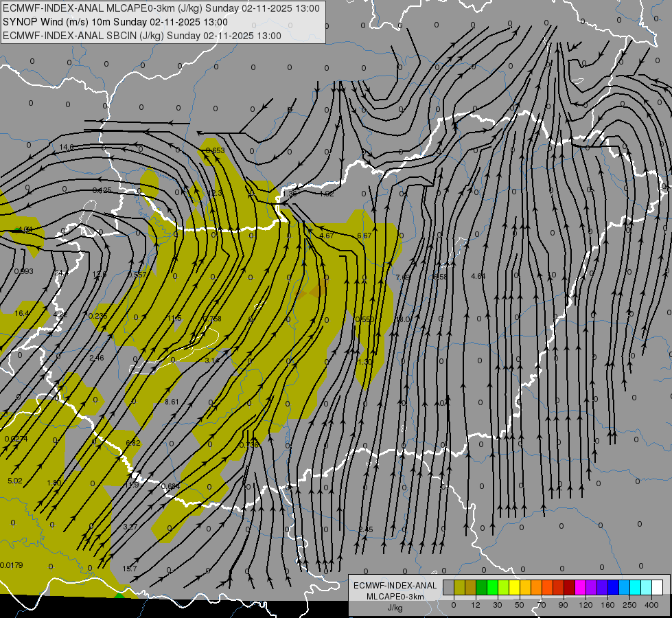Click the legend tick label 70

(x=542, y=605)
